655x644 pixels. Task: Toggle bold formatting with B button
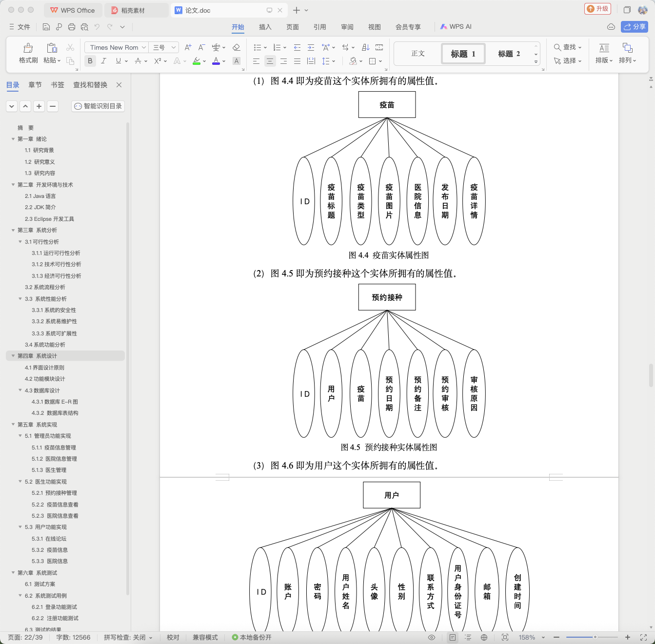90,61
